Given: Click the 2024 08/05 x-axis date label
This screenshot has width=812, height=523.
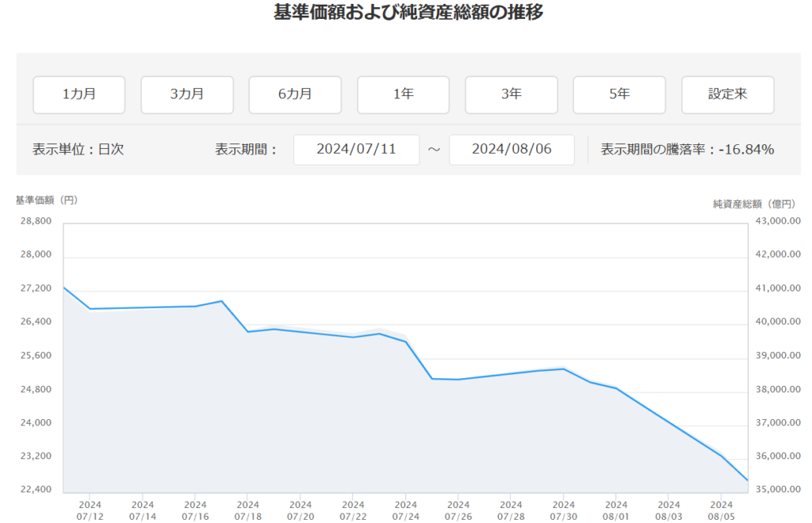Looking at the screenshot, I should pos(721,510).
